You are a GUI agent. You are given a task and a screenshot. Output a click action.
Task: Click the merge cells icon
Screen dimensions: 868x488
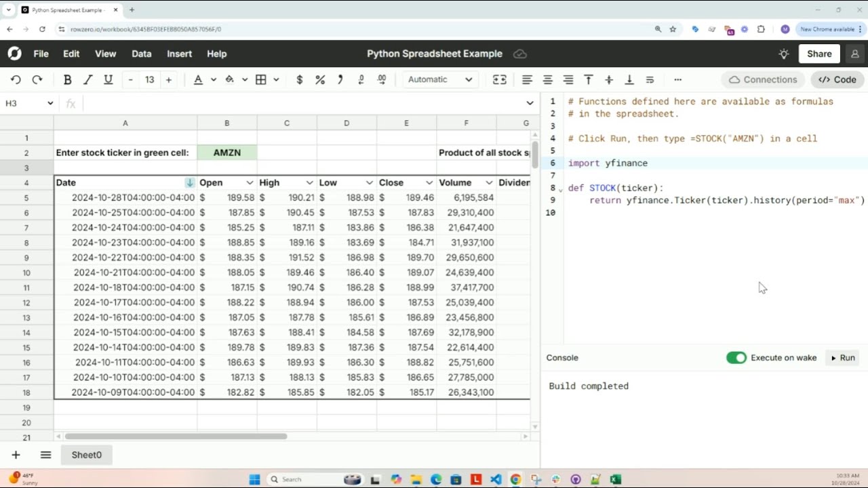click(500, 80)
